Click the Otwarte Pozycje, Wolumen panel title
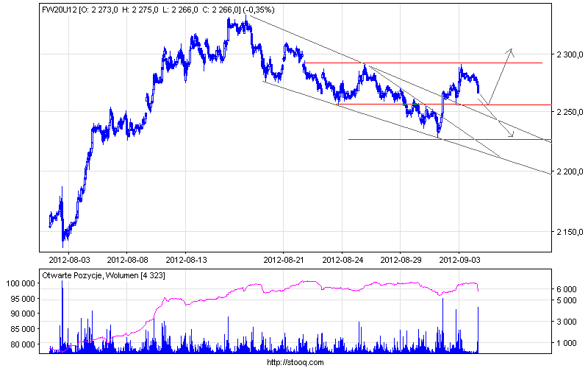This screenshot has width=588, height=368. click(x=104, y=275)
